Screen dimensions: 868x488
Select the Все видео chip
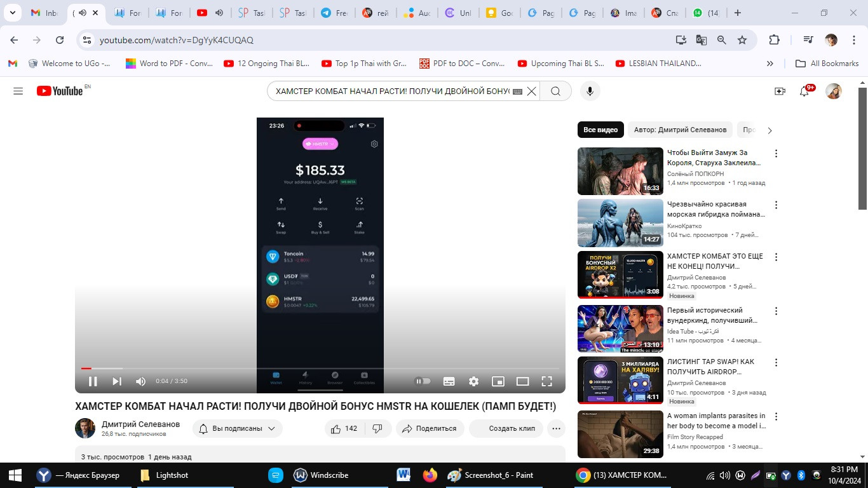point(600,130)
